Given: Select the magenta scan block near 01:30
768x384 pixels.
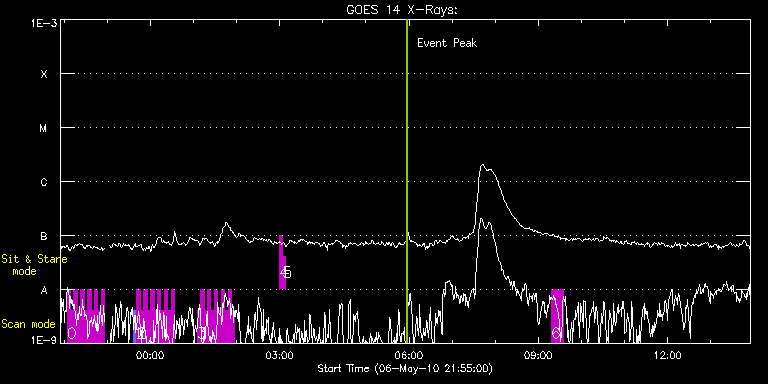Looking at the screenshot, I should coord(216,316).
